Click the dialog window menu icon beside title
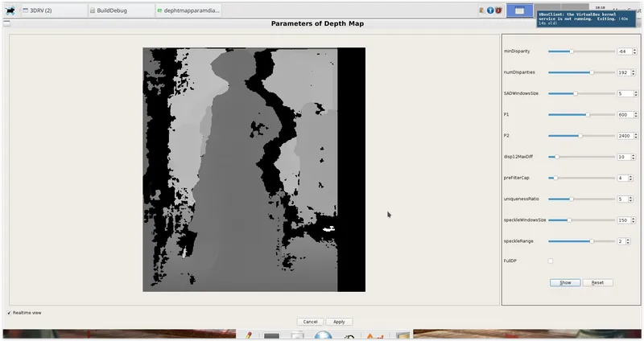The width and height of the screenshot is (644, 341). pyautogui.click(x=6, y=23)
